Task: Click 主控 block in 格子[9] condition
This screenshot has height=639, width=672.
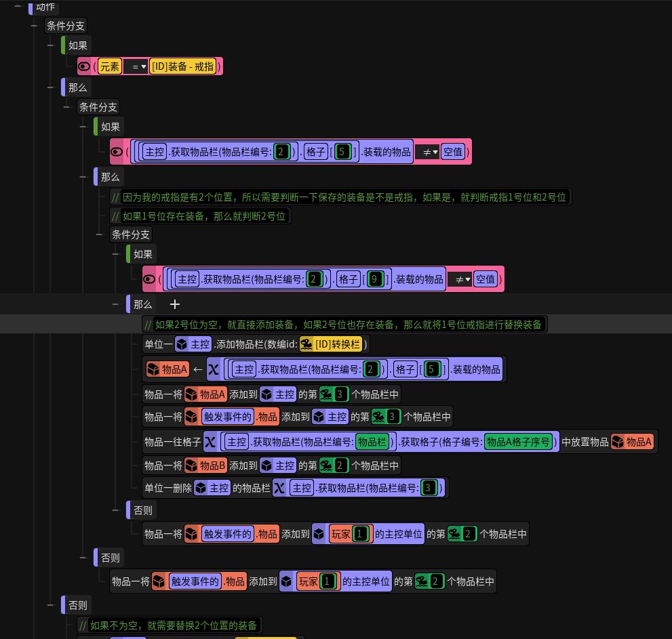Action: [188, 279]
